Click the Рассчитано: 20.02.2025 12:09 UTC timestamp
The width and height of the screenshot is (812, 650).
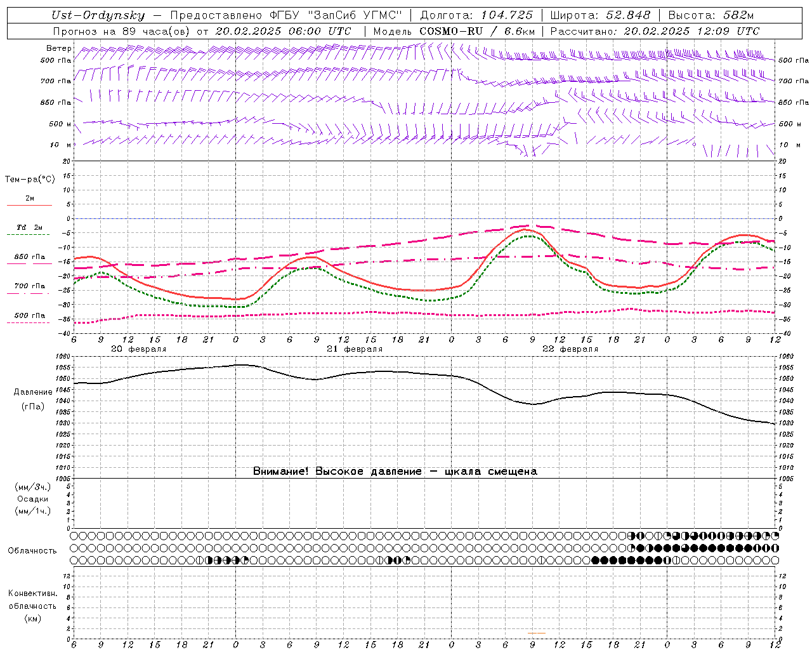pos(655,31)
